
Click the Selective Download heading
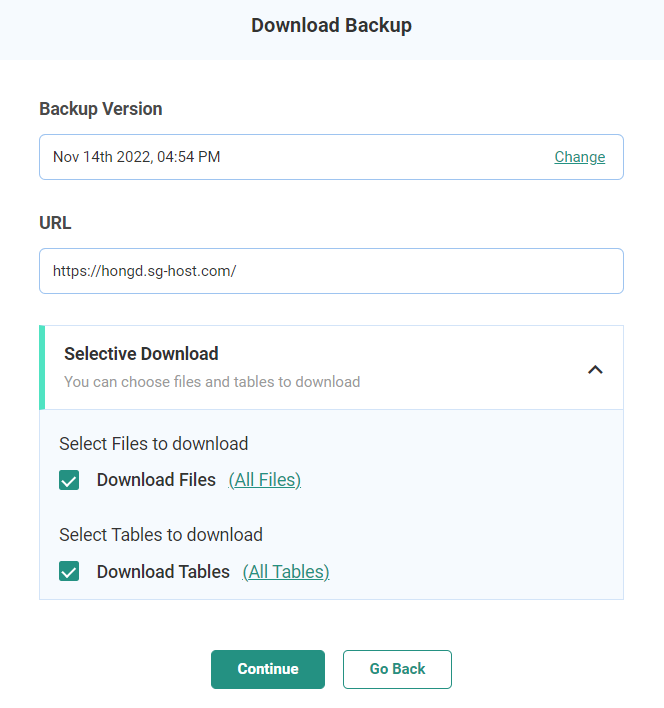point(141,354)
